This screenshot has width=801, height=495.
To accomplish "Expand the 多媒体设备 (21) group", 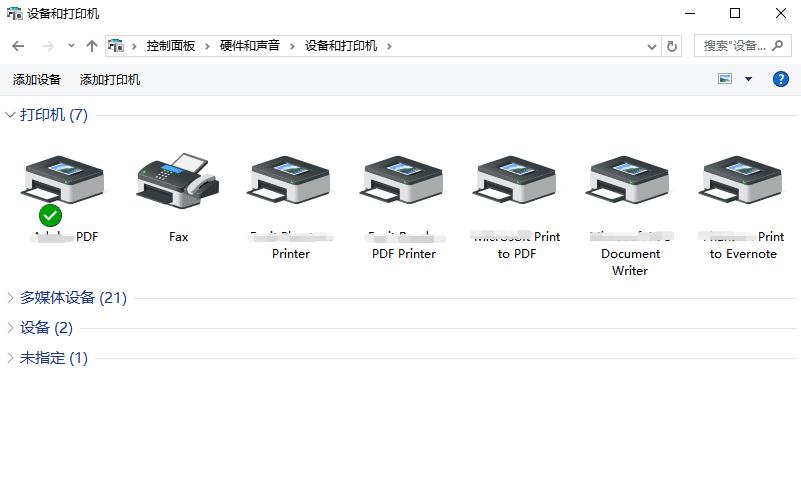I will 10,298.
